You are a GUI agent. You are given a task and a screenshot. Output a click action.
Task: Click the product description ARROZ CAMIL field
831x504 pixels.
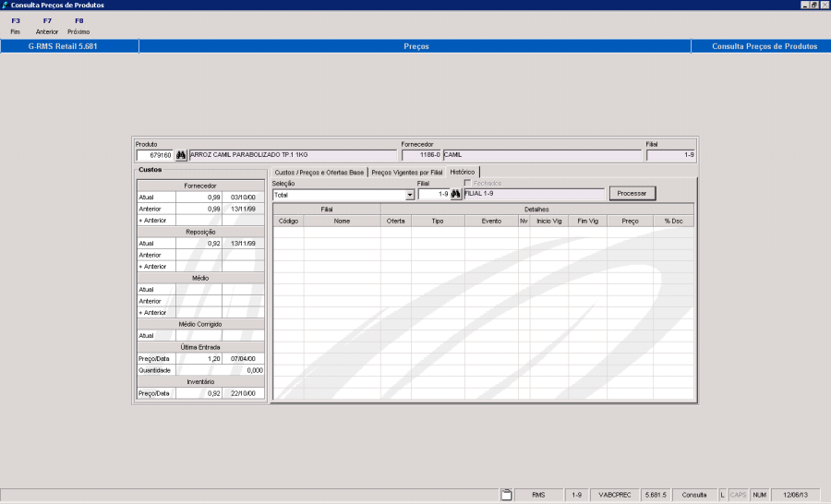tap(293, 155)
